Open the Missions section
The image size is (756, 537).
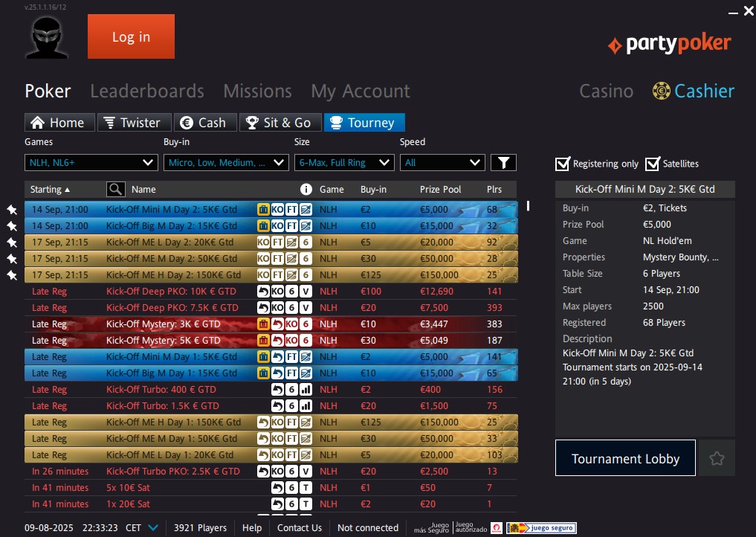[257, 91]
